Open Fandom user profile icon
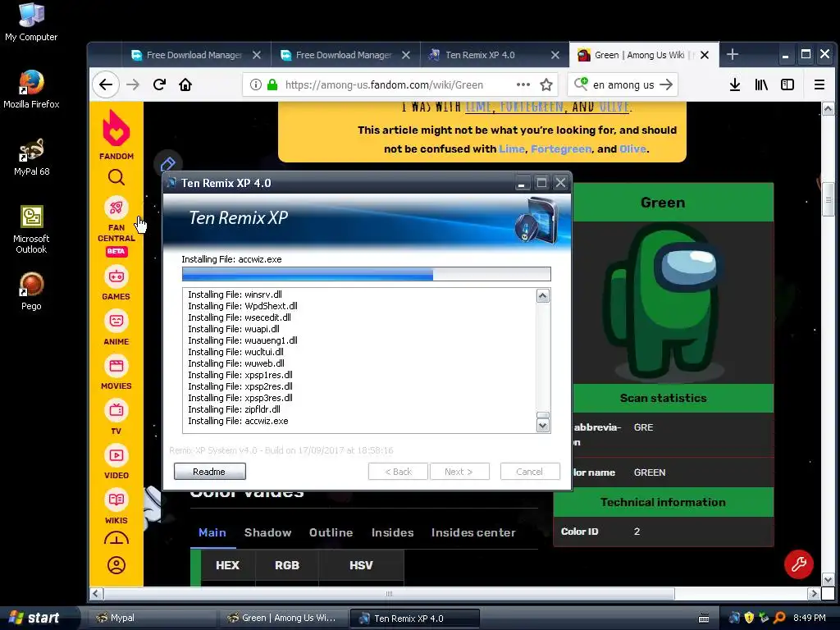Screen dimensions: 840x630 click(x=116, y=565)
